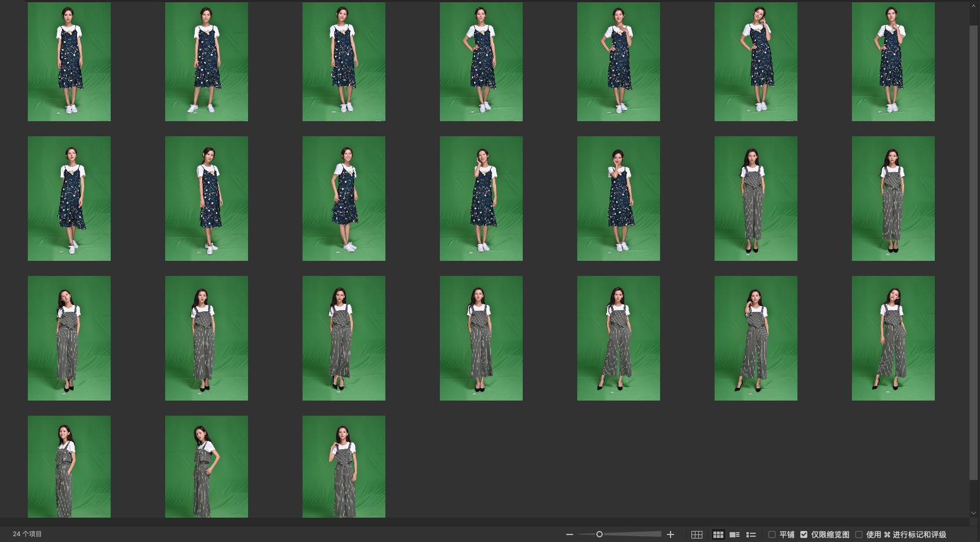Select the last thumbnail in the bottom row

[344, 466]
